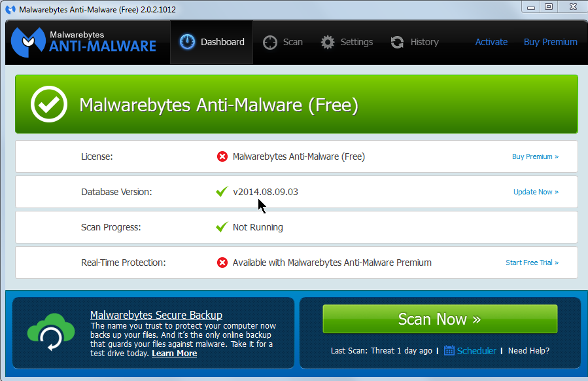Image resolution: width=588 pixels, height=381 pixels.
Task: Click the red X icon beside License
Action: pos(222,156)
